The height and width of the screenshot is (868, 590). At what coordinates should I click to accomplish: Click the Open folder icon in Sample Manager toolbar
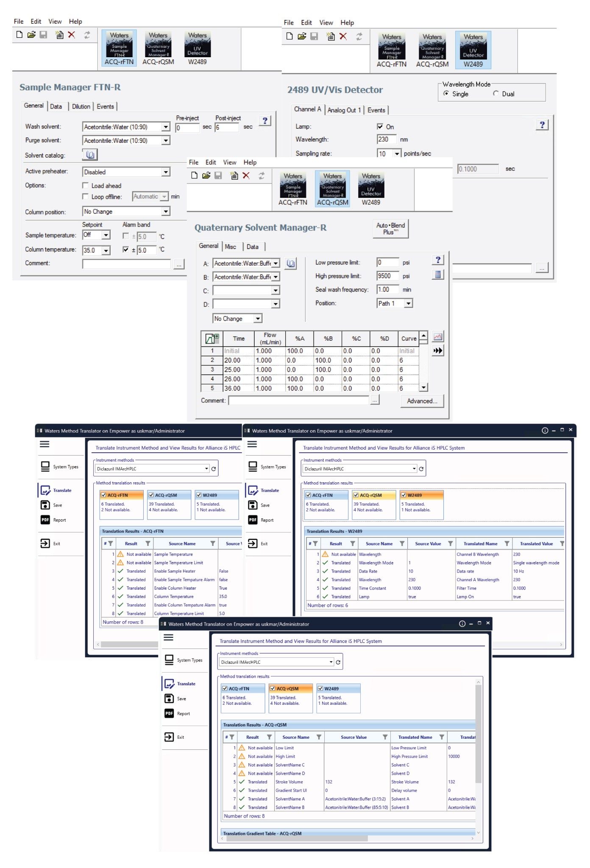[x=31, y=35]
